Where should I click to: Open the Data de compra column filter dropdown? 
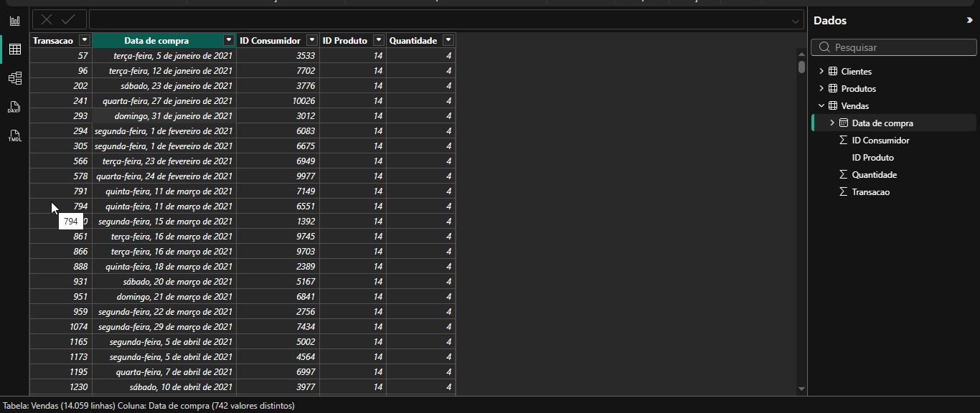229,40
